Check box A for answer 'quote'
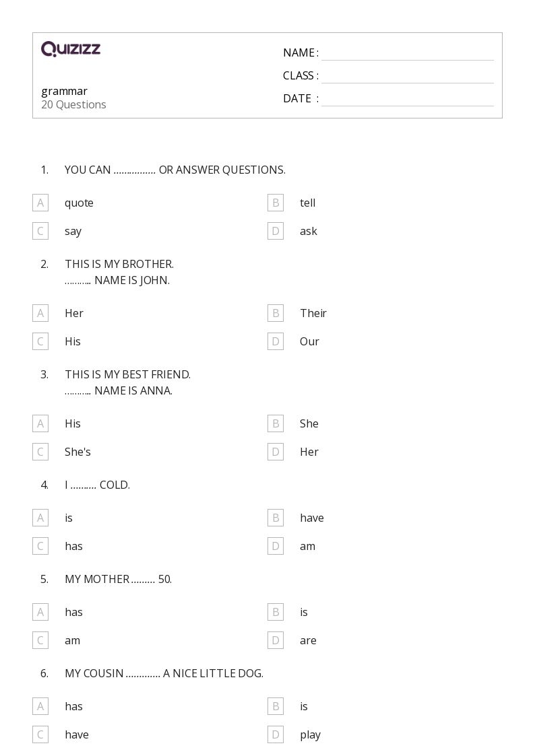The width and height of the screenshot is (535, 756). (40, 203)
